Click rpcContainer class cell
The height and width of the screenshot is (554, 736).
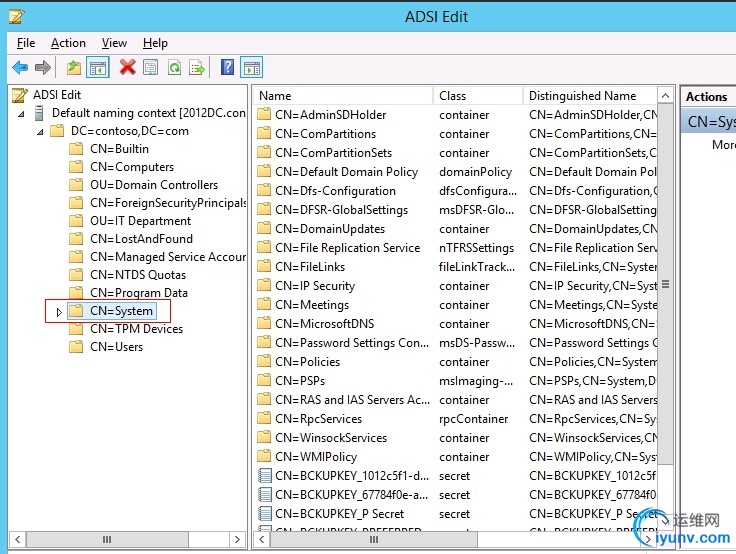click(474, 418)
